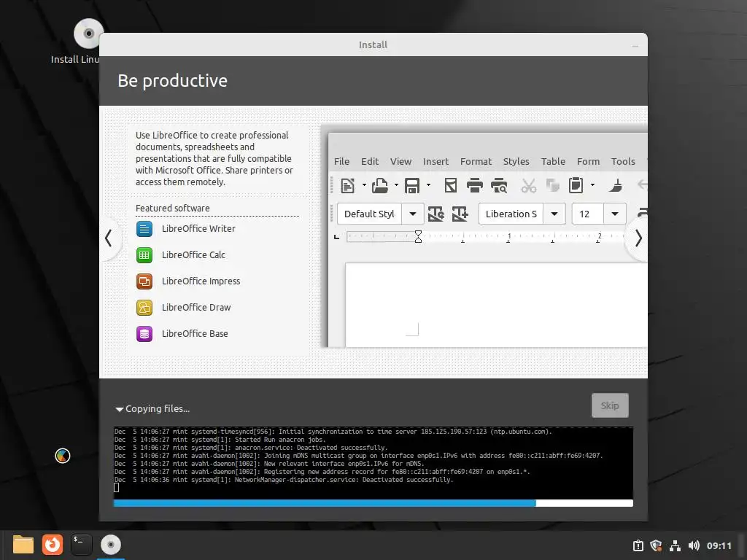Open the network connections tray icon

(675, 545)
